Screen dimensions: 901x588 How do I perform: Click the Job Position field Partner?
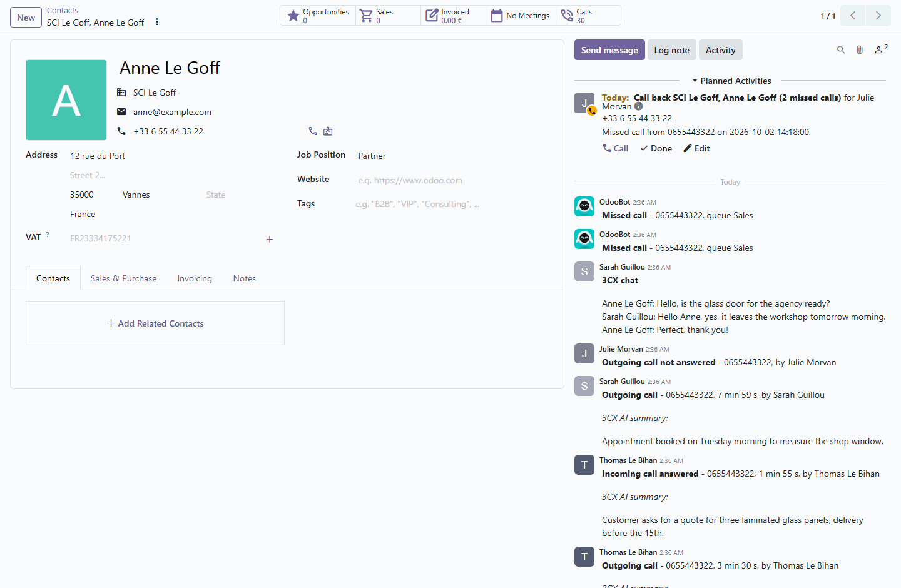450,156
